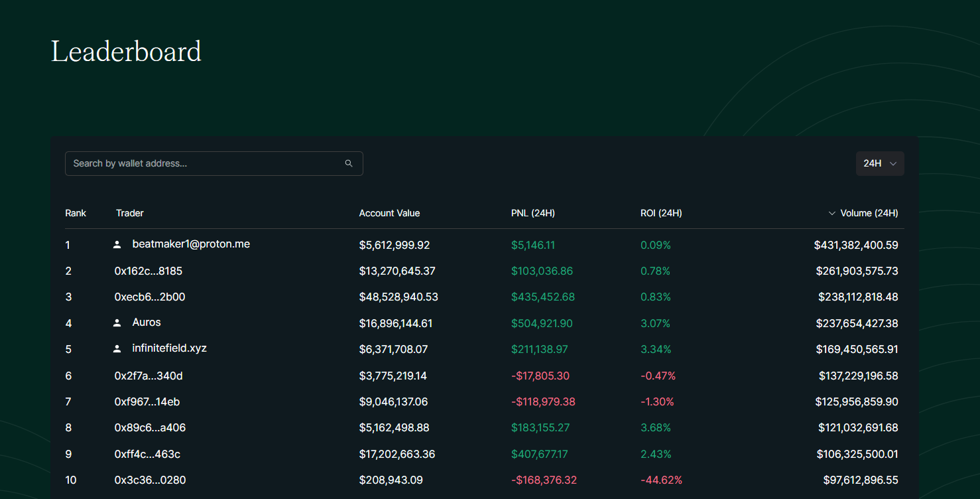
Task: Sort by Volume (24H) column header
Action: point(869,213)
